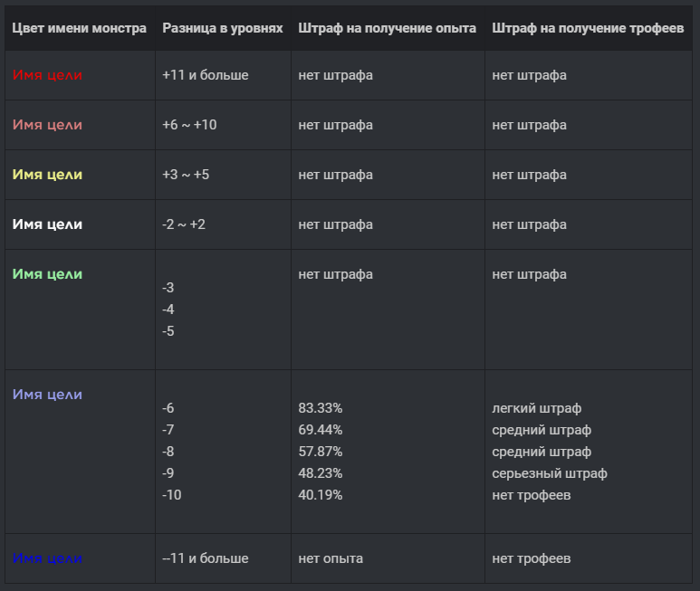This screenshot has height=591, width=700.
Task: Select the yellow 'Имя цели' name text
Action: click(47, 175)
